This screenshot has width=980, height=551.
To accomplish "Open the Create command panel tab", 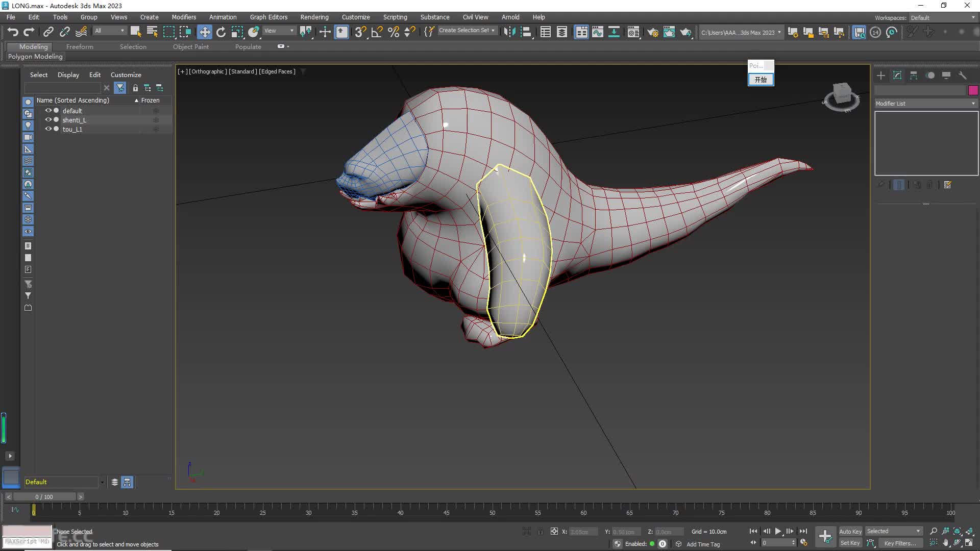I will [881, 76].
